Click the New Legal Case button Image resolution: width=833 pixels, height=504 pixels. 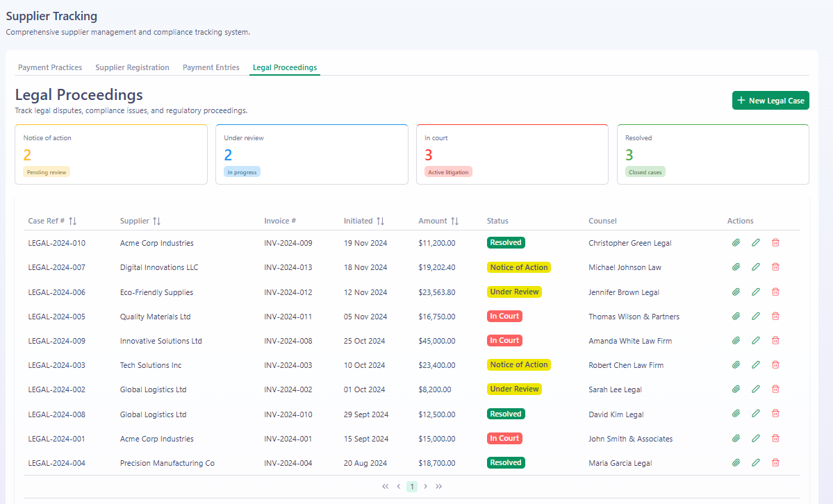[x=770, y=101]
